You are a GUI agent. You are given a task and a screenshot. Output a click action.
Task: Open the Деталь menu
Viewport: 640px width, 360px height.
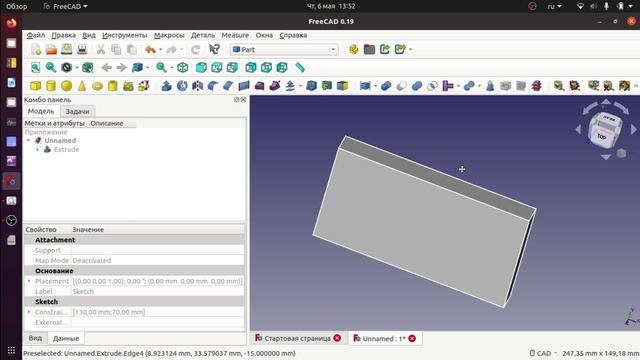coord(203,35)
